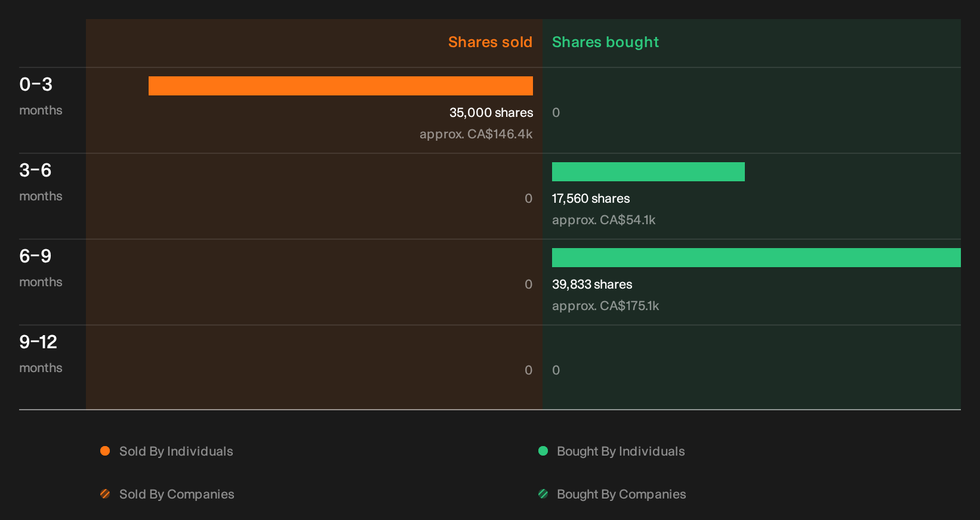Viewport: 980px width, 520px height.
Task: Click the 39,833 shares label
Action: (x=592, y=284)
